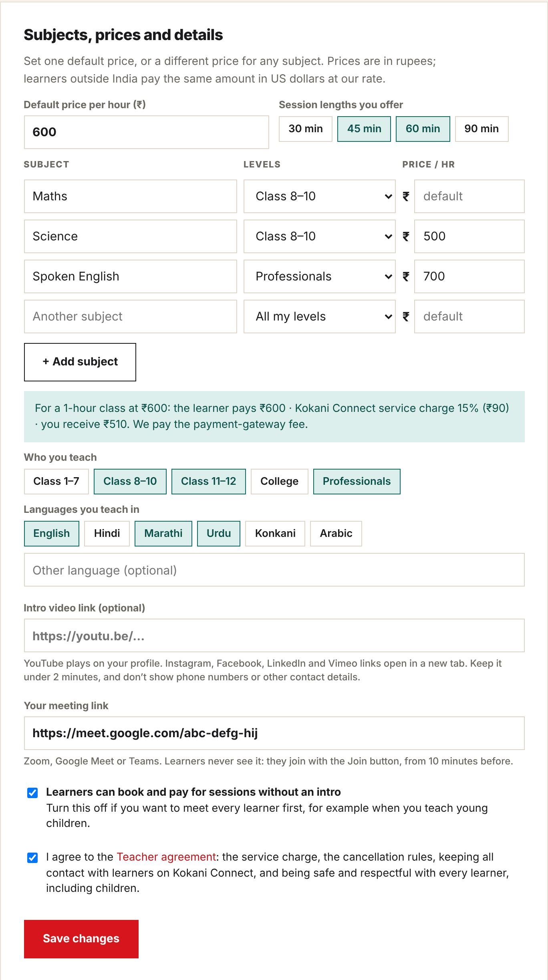Viewport: 548px width, 980px height.
Task: Toggle the 30 min session length
Action: click(306, 129)
